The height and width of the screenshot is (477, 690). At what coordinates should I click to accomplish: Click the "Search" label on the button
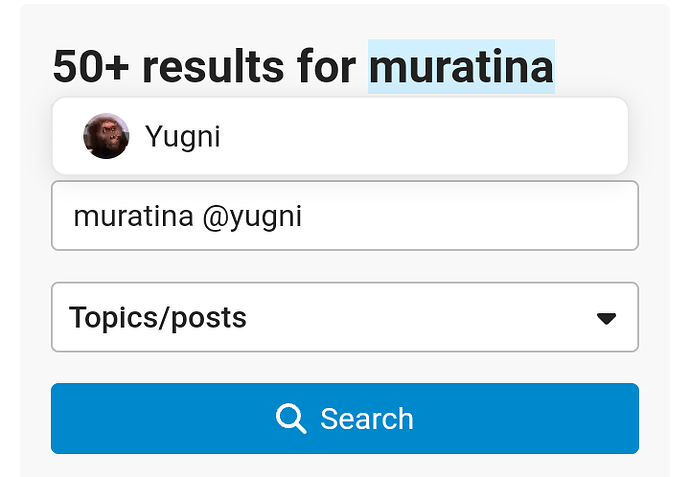pos(366,418)
